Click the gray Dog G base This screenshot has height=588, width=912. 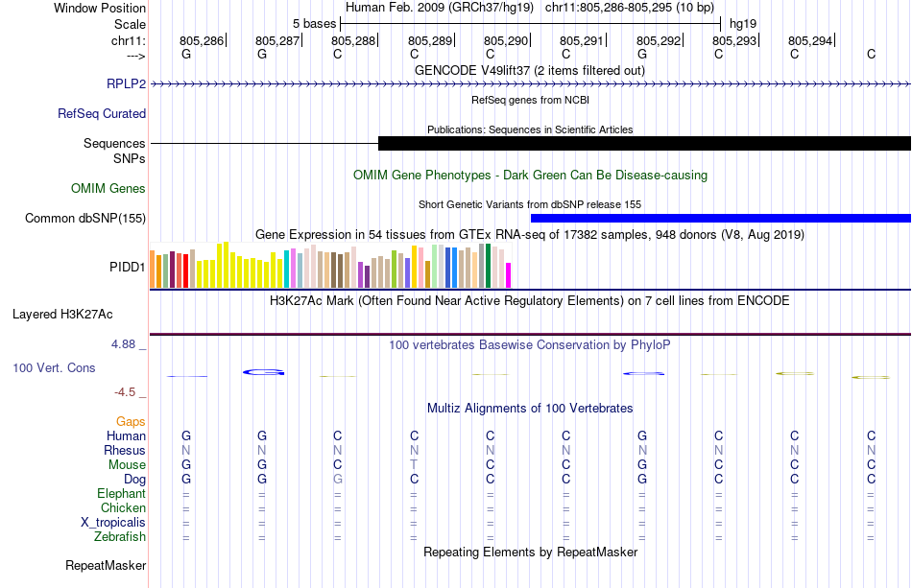click(337, 480)
